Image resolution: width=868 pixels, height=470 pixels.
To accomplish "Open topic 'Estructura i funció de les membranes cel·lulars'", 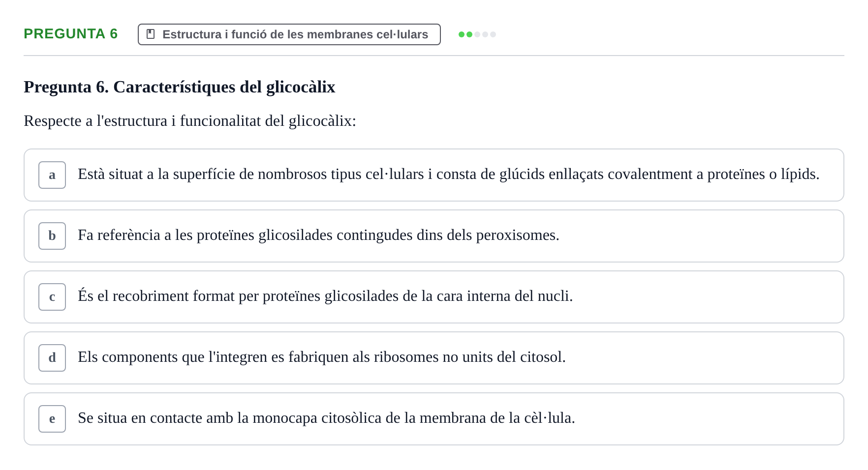I will pyautogui.click(x=289, y=34).
